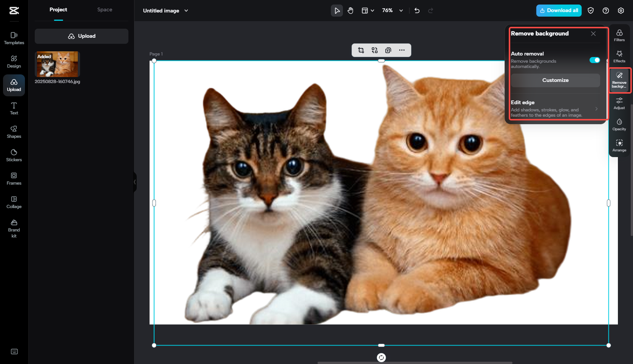Switch to the Space tab
The height and width of the screenshot is (364, 633).
[x=105, y=10]
